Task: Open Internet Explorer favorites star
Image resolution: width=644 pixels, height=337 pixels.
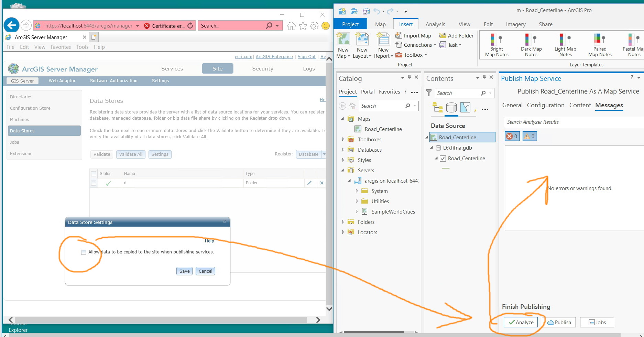Action: click(303, 26)
